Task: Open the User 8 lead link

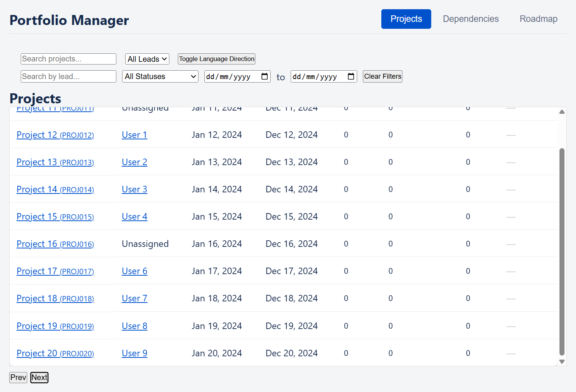Action: [x=134, y=326]
